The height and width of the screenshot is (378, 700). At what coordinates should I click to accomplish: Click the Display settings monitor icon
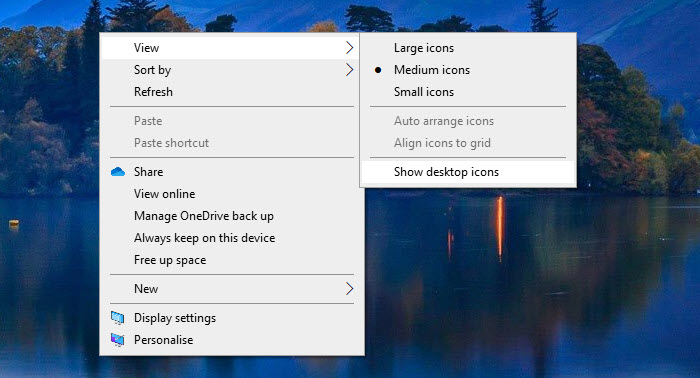pos(117,318)
